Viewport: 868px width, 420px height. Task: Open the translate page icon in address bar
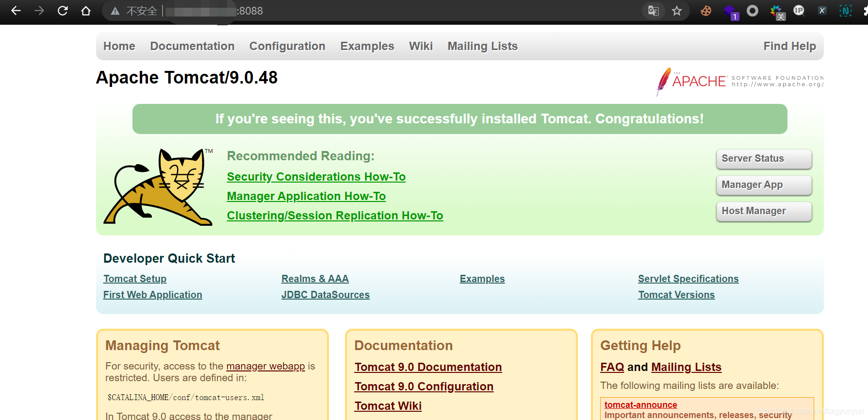coord(654,11)
